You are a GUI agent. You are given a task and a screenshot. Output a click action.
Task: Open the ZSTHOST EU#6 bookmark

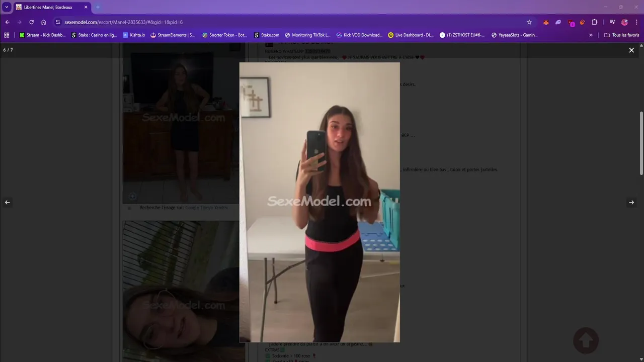point(462,35)
